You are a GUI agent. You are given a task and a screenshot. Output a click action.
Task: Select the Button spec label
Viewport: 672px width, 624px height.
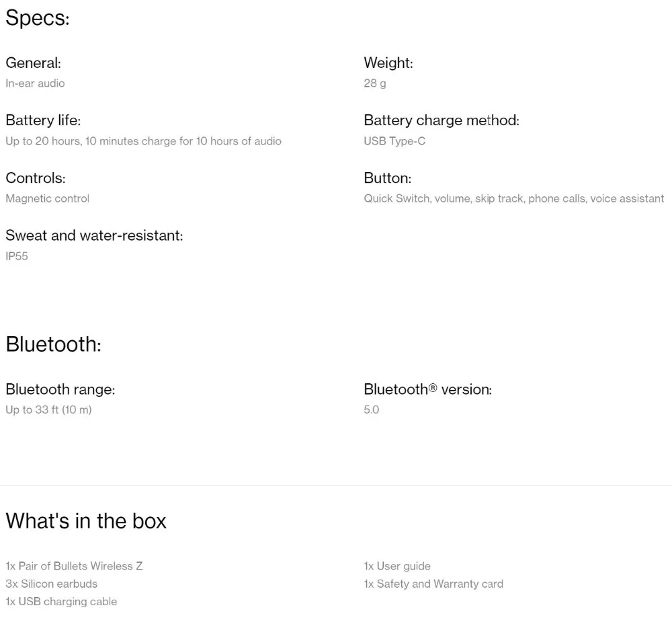[x=388, y=178]
